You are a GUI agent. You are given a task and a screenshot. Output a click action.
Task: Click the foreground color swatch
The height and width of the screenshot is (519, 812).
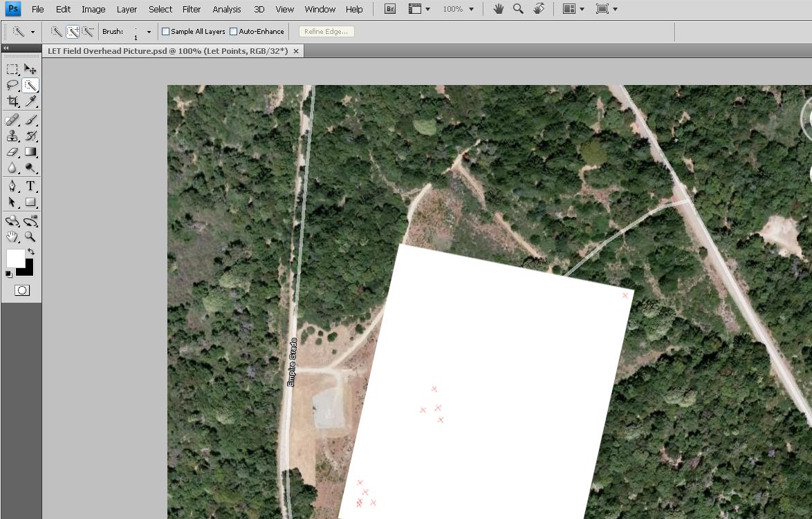point(14,258)
